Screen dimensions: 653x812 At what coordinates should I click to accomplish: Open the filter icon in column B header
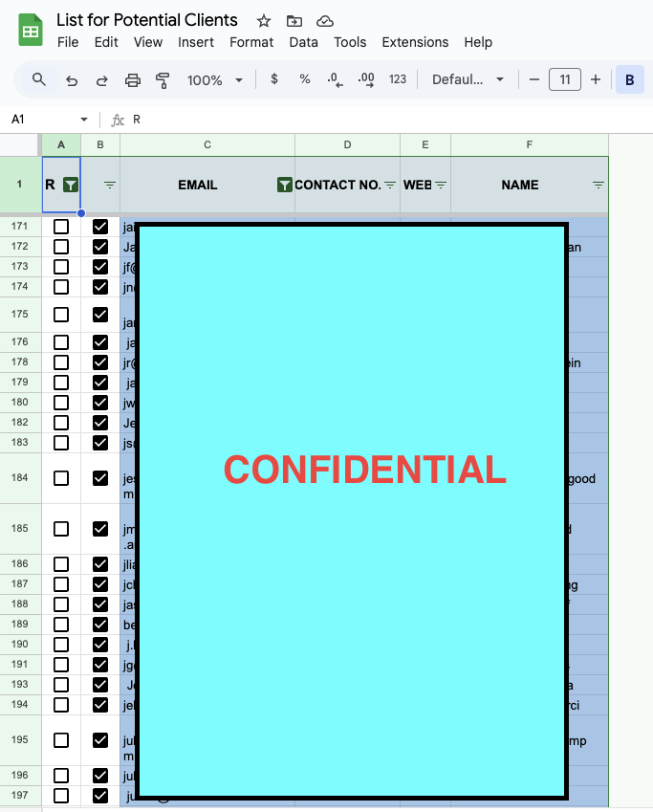pos(110,185)
